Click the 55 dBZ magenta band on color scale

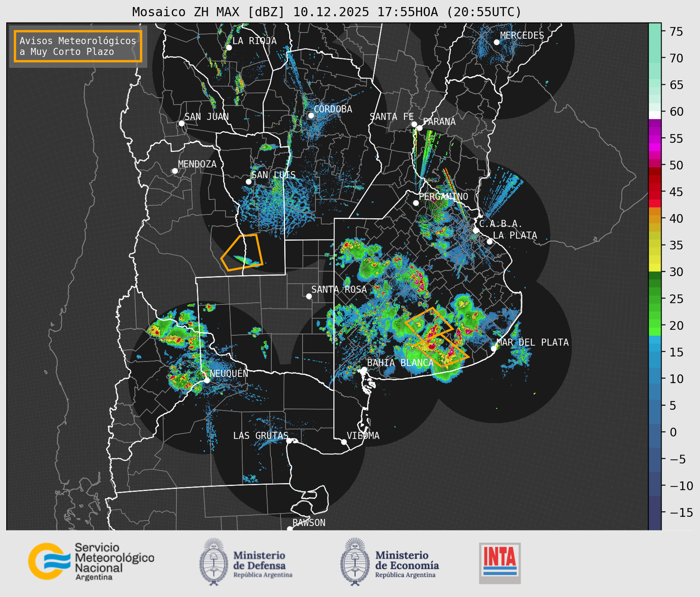655,139
